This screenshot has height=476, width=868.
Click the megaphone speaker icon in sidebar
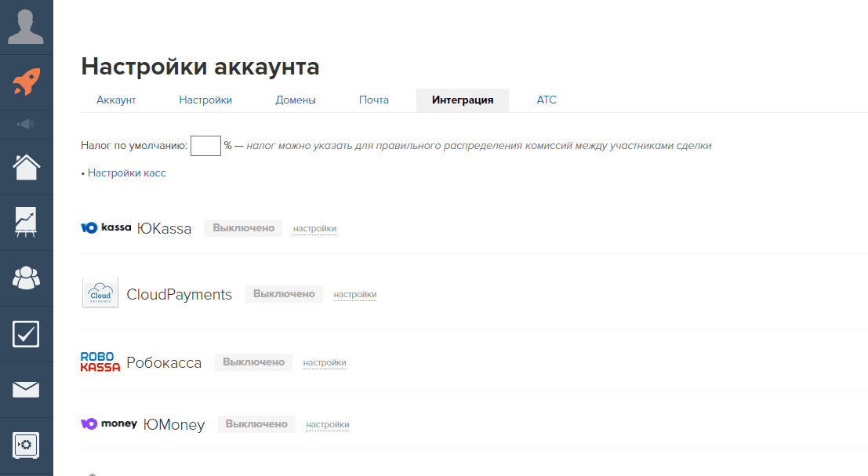coord(26,124)
